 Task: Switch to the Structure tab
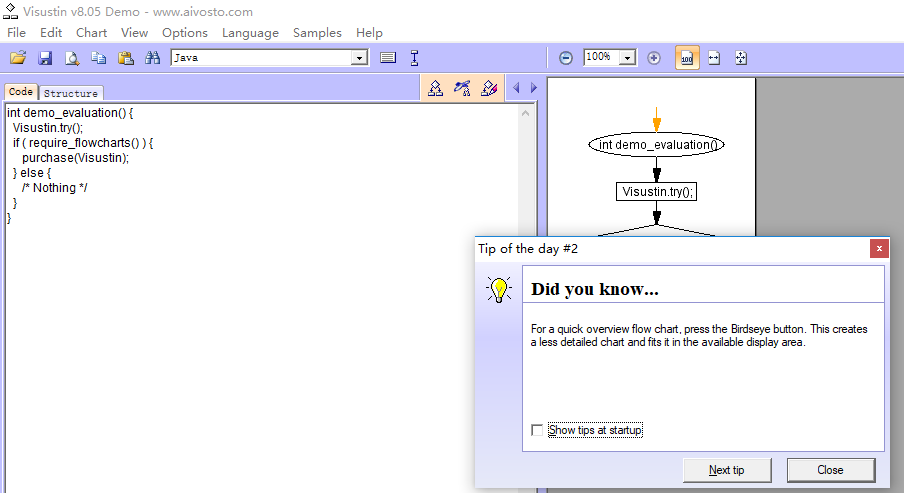(71, 93)
